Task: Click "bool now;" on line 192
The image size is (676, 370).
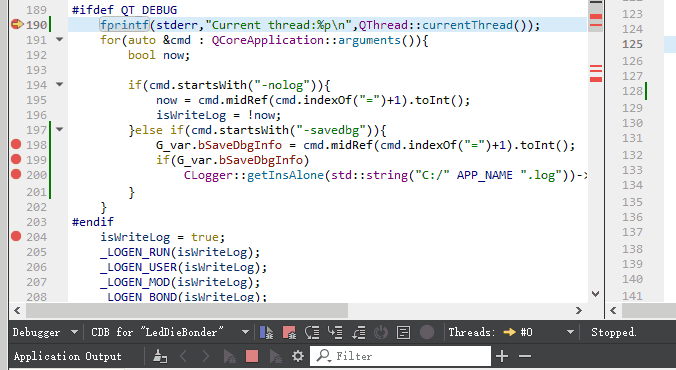Action: click(x=159, y=55)
